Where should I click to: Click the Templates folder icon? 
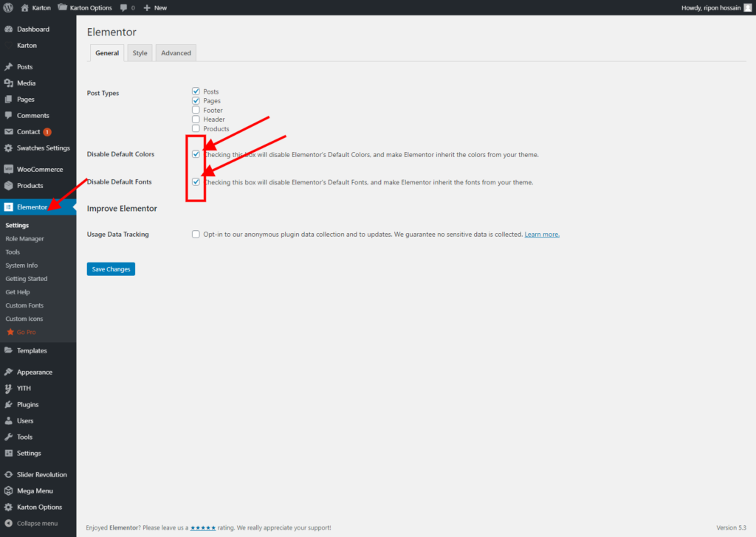(8, 350)
